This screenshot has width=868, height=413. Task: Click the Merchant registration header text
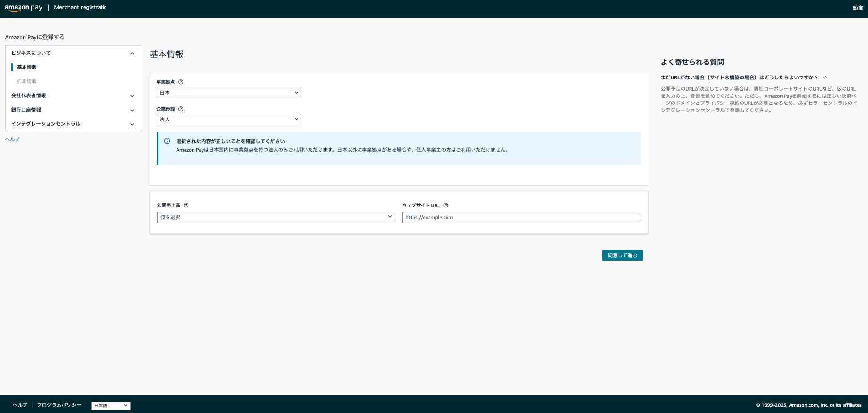tap(80, 7)
